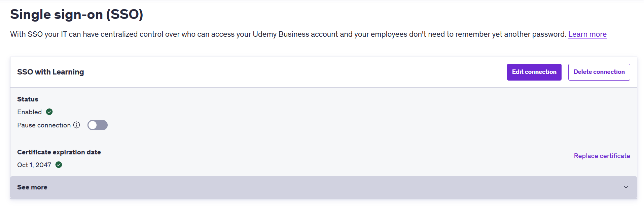Open the Learn more link
The image size is (644, 210).
tap(587, 34)
